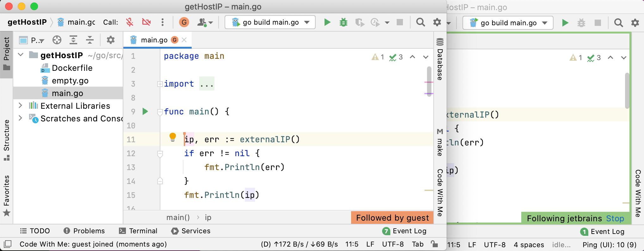
Task: Open Search Everywhere magnifier icon
Action: coord(420,22)
